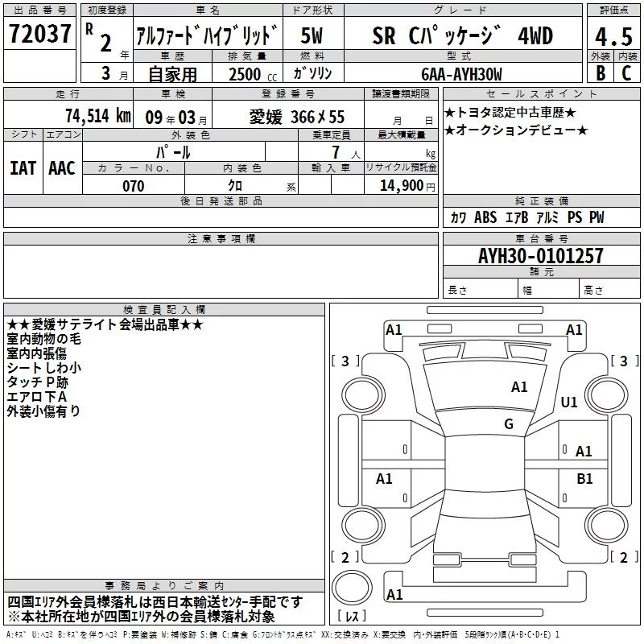This screenshot has width=644, height=644.
Task: Click the front-left wheel circle
Action: [362, 395]
